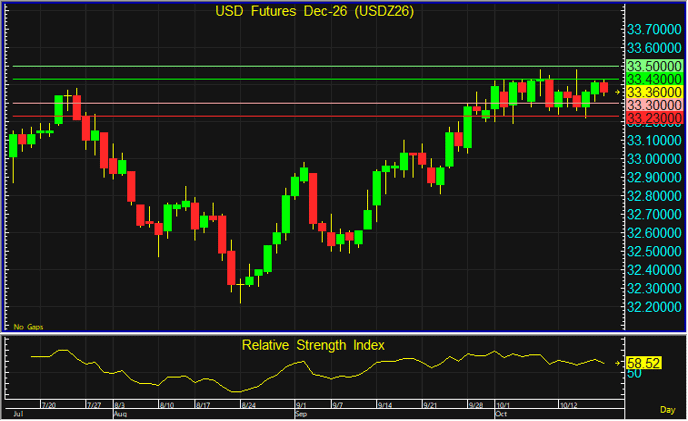This screenshot has width=688, height=421.
Task: Click the 33.10000 price axis value
Action: tap(654, 140)
